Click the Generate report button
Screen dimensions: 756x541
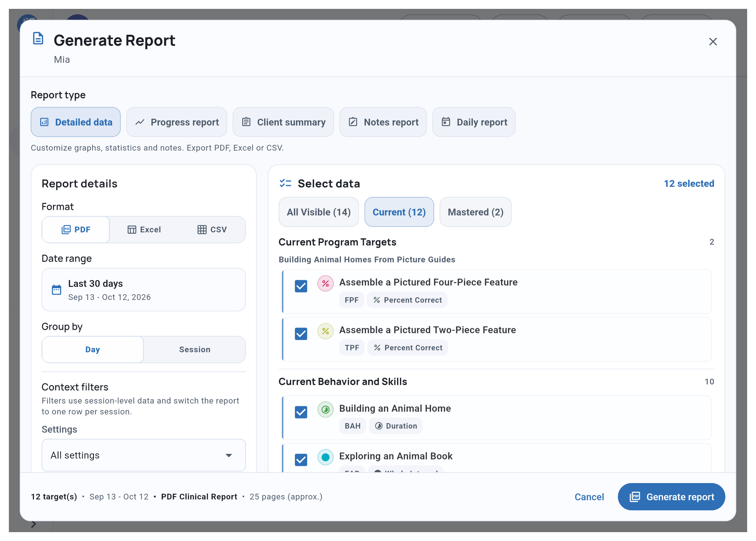671,497
